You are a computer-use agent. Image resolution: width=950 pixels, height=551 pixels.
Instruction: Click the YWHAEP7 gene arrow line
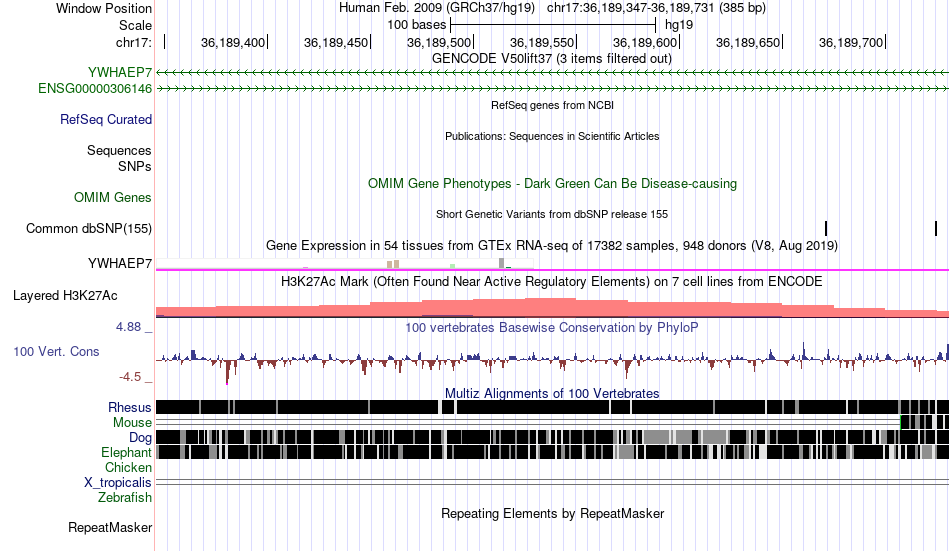click(x=552, y=72)
